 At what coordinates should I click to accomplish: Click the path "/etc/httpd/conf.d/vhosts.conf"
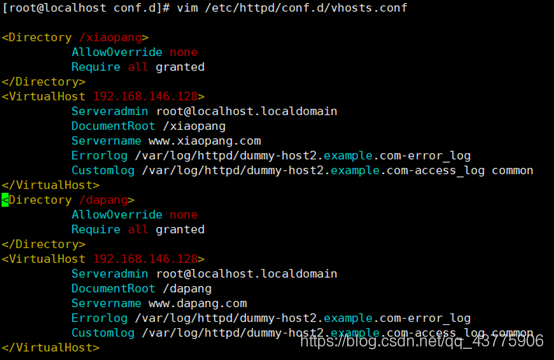point(306,8)
